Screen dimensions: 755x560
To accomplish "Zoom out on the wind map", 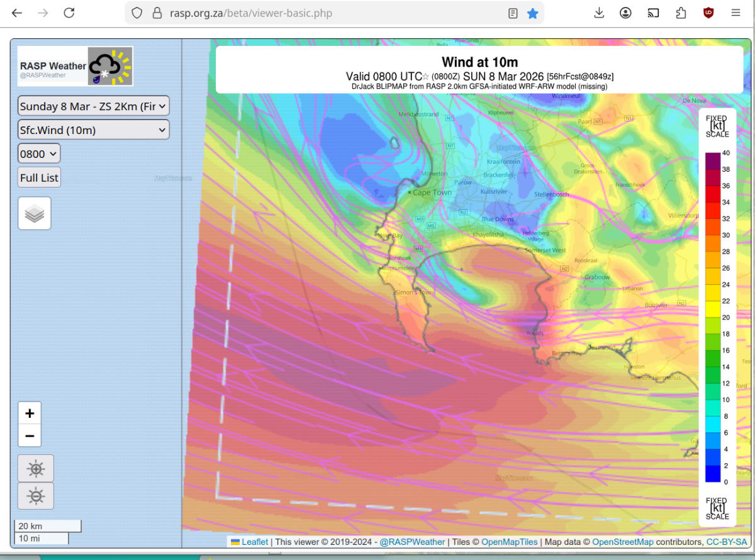I will (x=30, y=435).
